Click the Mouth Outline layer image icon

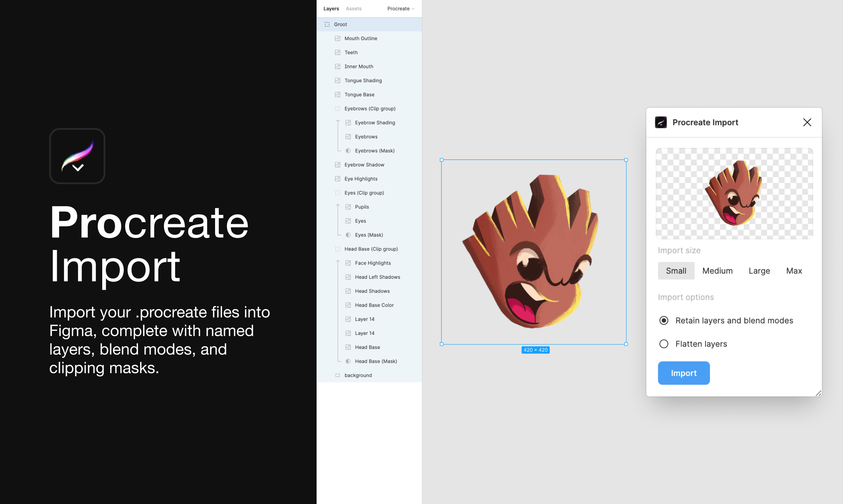(x=338, y=38)
